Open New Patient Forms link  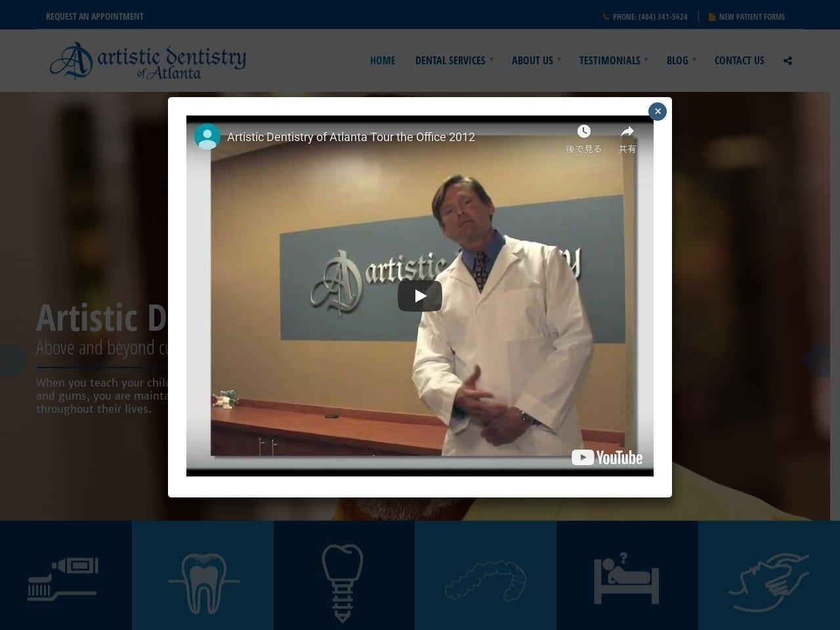pos(751,16)
